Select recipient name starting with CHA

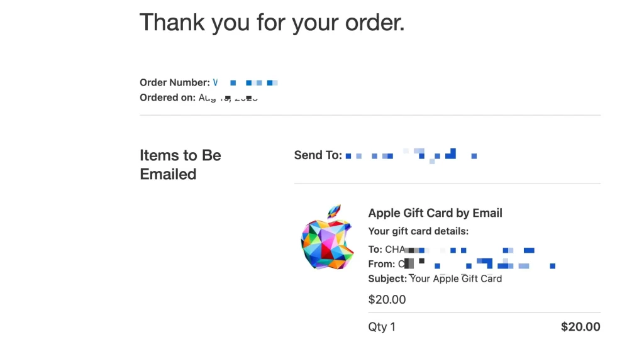pyautogui.click(x=460, y=250)
